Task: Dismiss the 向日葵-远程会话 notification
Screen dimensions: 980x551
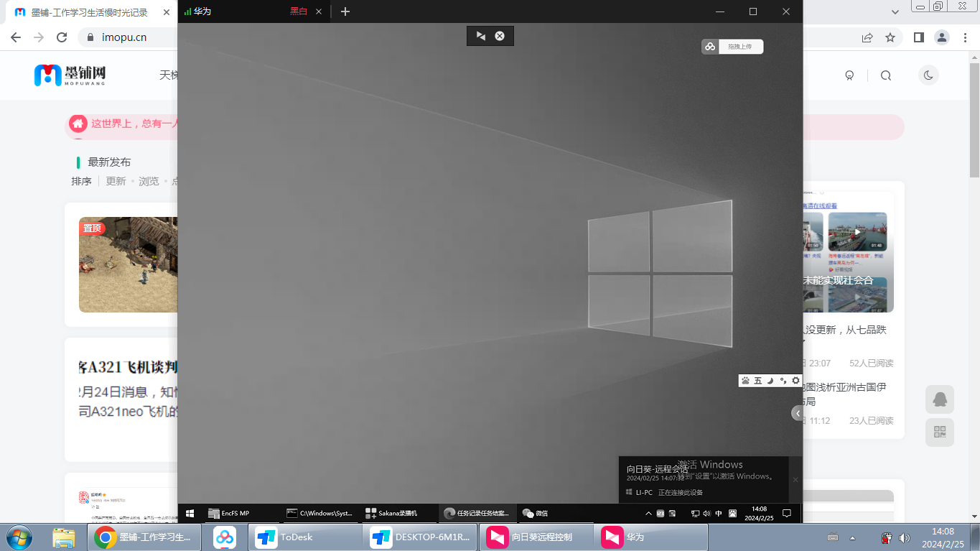Action: (x=795, y=479)
